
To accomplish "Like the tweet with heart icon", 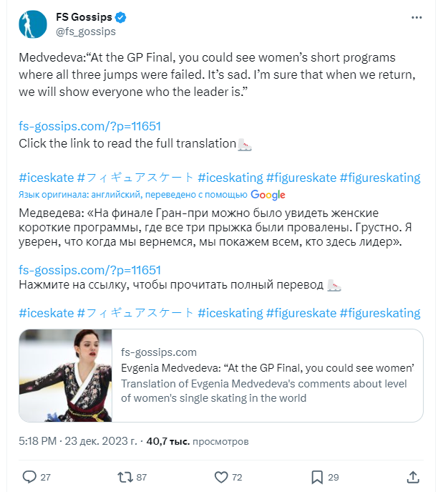I will (222, 477).
